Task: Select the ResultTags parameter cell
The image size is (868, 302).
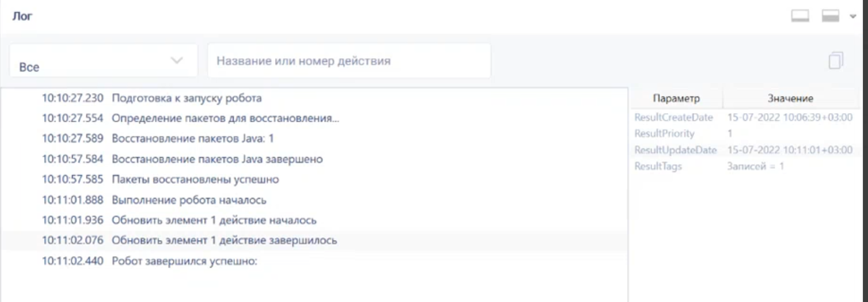Action: click(658, 166)
